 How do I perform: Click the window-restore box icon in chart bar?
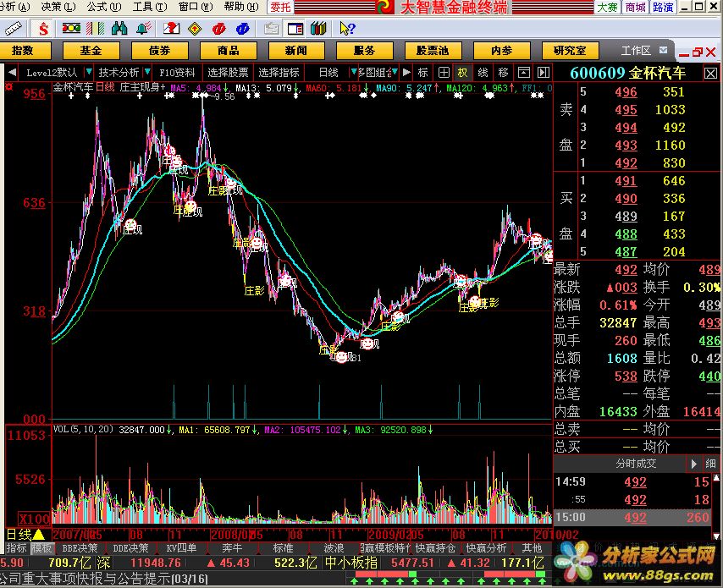524,73
